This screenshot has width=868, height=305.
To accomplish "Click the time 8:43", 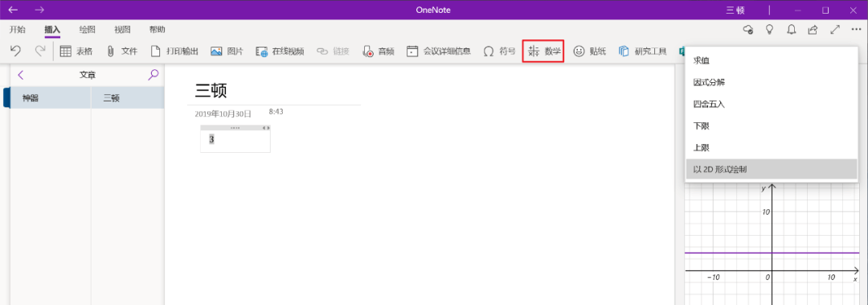I will pos(276,112).
